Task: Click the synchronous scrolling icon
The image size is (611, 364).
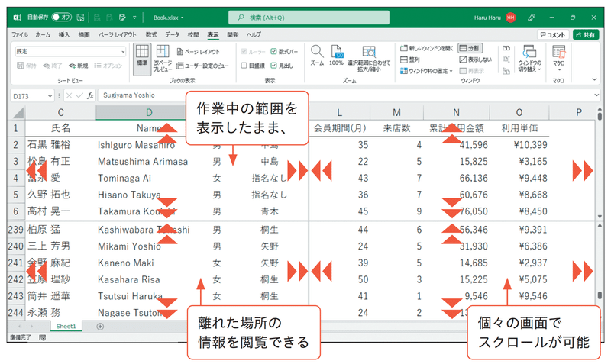Action: pyautogui.click(x=506, y=60)
